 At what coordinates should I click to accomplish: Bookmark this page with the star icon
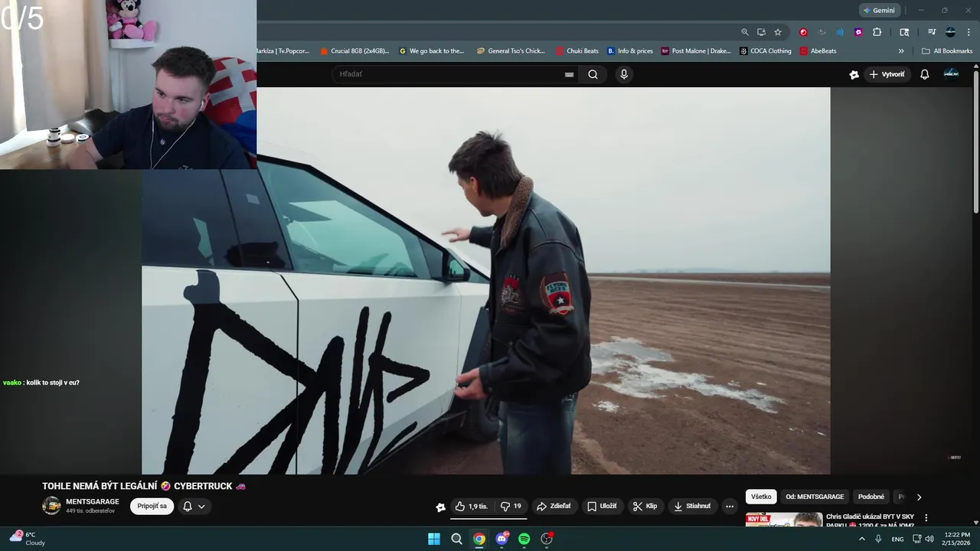pyautogui.click(x=778, y=32)
